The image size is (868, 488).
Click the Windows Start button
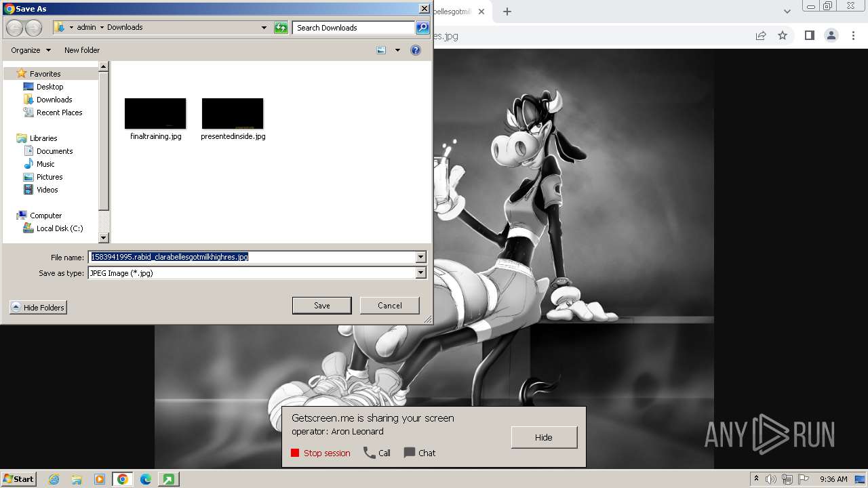19,479
